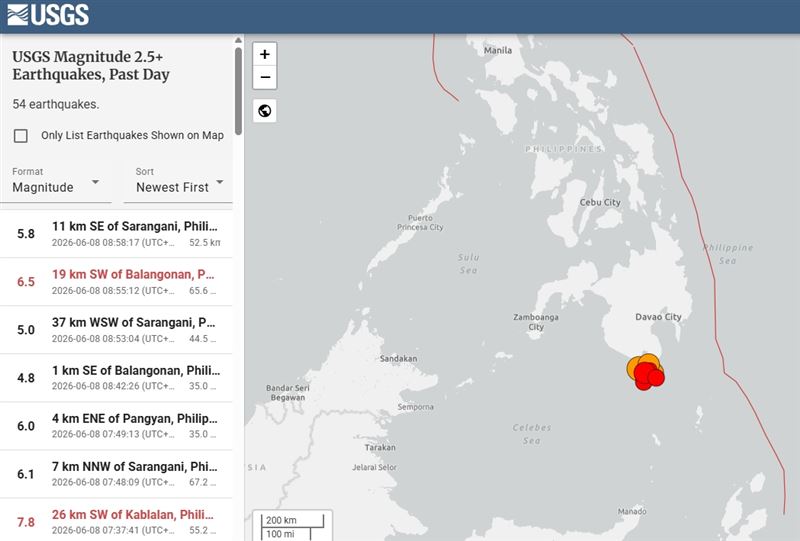The width and height of the screenshot is (800, 541).
Task: Click the Sandakan map label
Action: 398,359
